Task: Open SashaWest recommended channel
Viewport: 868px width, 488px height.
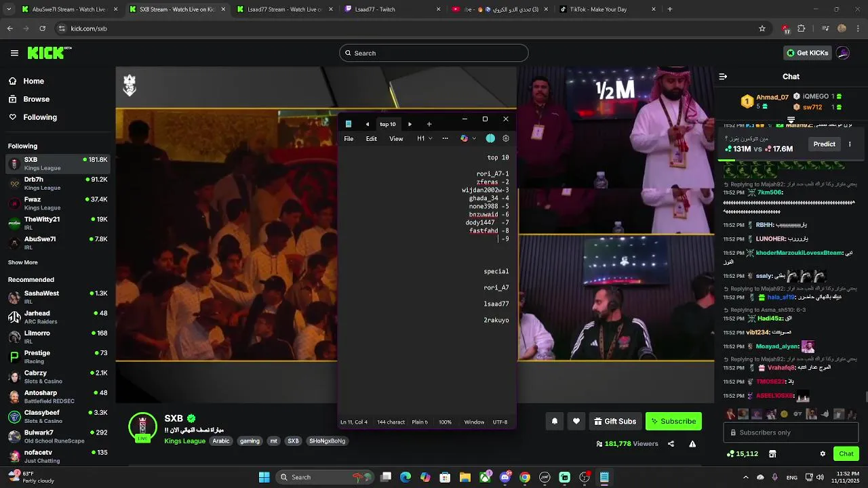Action: pyautogui.click(x=58, y=297)
